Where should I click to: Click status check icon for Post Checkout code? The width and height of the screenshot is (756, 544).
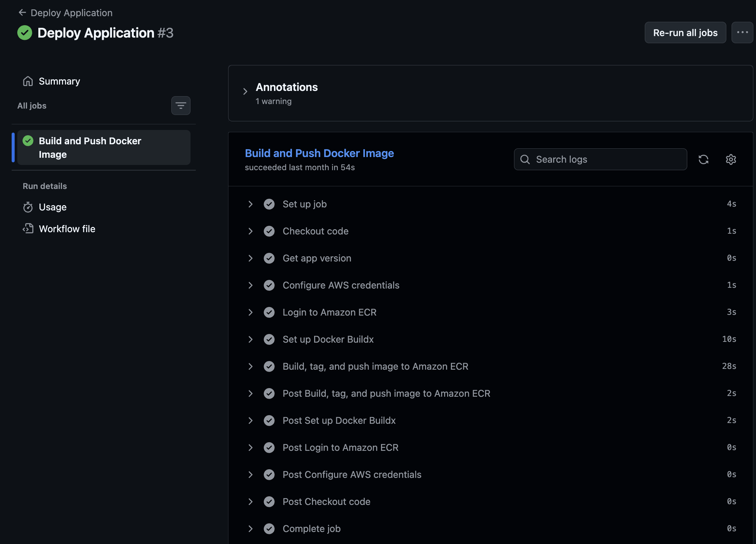(x=269, y=502)
